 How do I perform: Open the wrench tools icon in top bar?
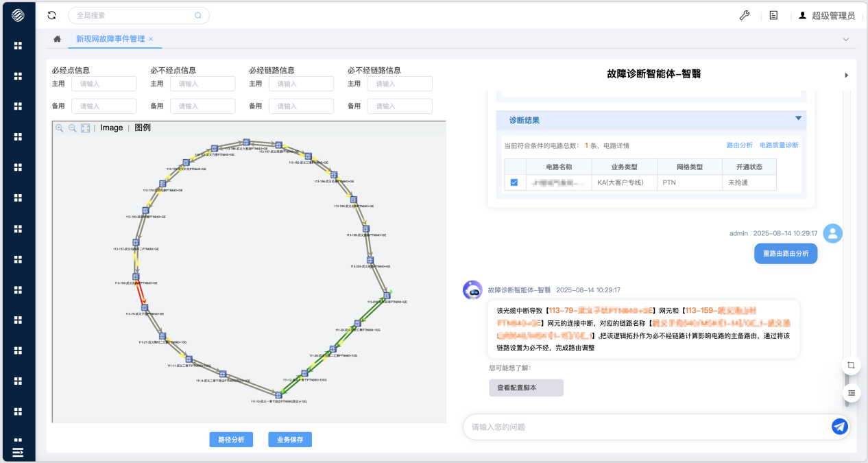point(745,14)
